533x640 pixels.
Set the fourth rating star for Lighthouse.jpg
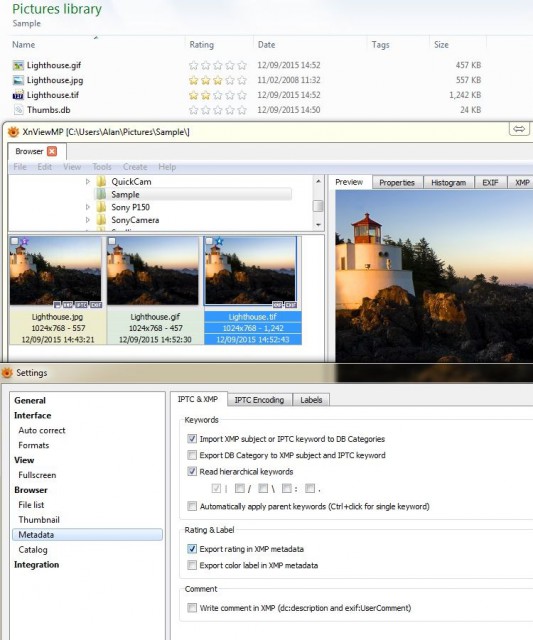click(230, 80)
